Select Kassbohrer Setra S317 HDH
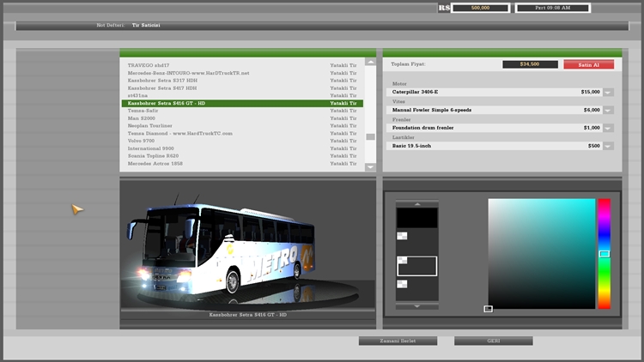The width and height of the screenshot is (644, 362). click(x=242, y=81)
